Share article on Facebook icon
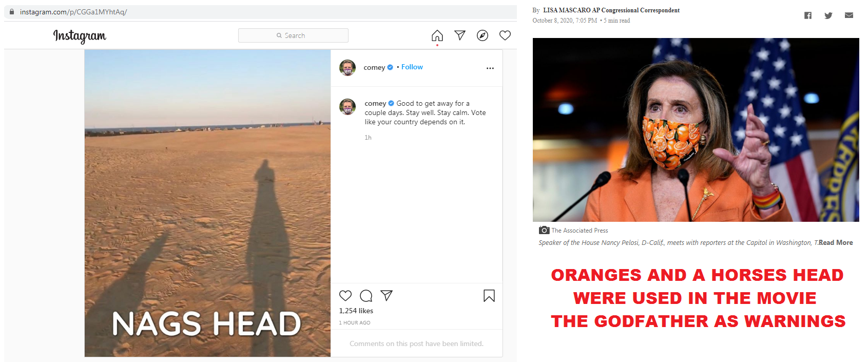 point(808,15)
